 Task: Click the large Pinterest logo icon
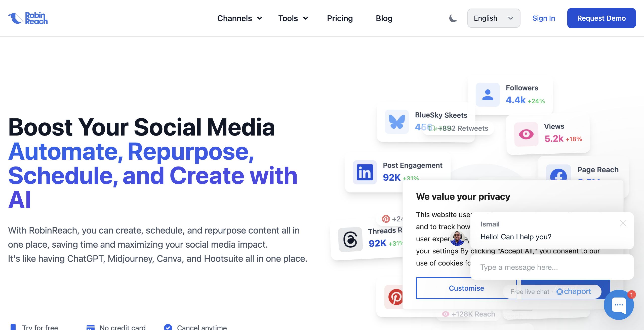[x=395, y=297]
